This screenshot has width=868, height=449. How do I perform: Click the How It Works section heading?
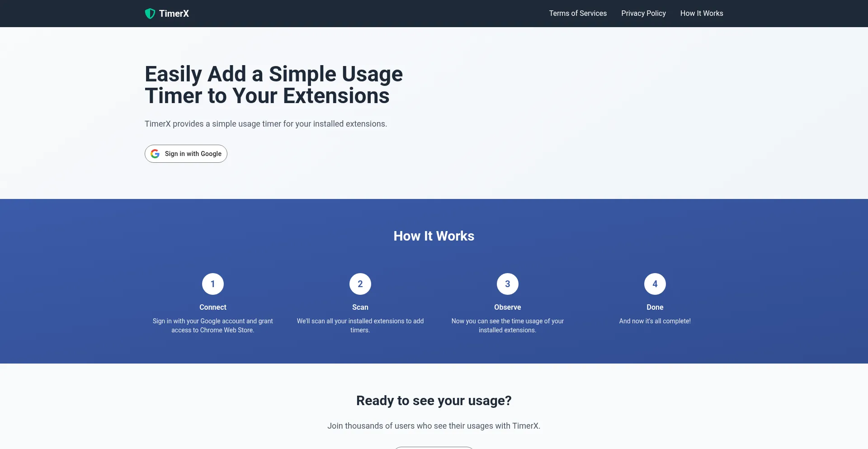point(434,236)
